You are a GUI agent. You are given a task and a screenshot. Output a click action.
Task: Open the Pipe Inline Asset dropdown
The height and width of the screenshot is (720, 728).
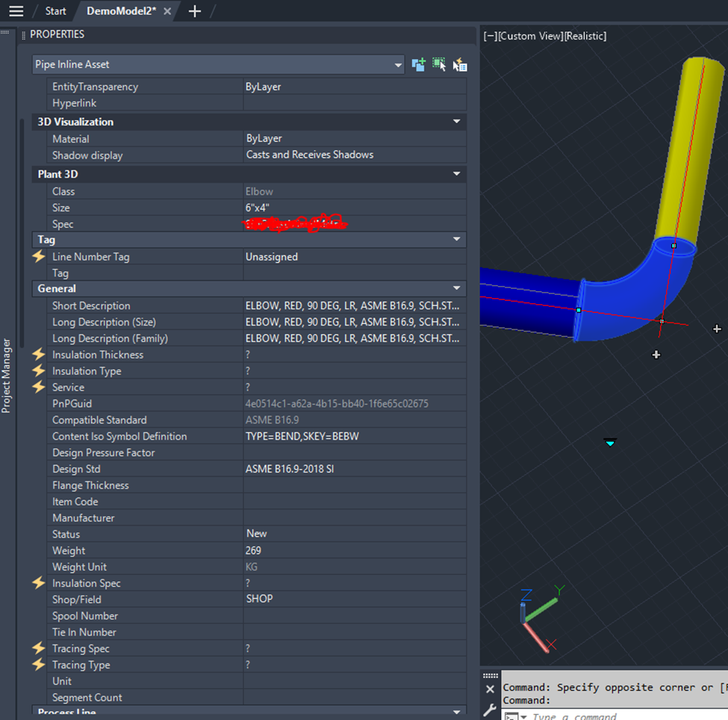tap(397, 65)
